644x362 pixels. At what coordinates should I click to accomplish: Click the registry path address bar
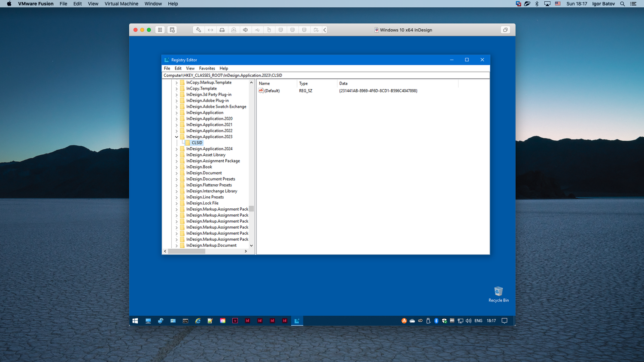tap(325, 75)
